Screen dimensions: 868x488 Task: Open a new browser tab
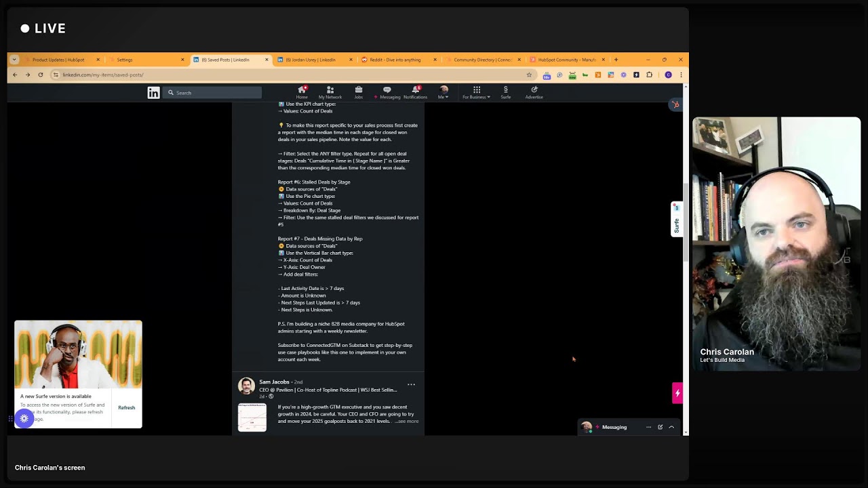tap(616, 60)
